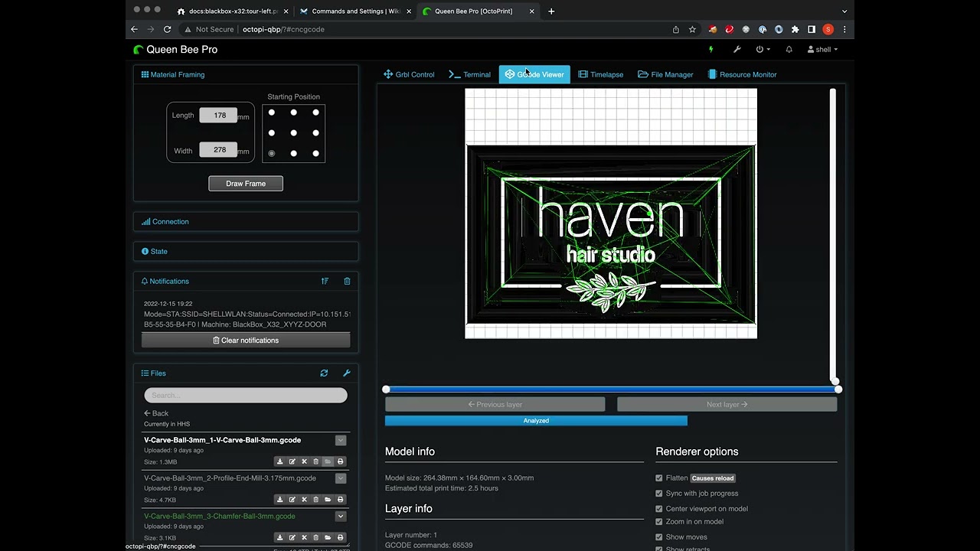Click the Queen Bee Pro logo link
This screenshot has height=551, width=980.
coord(175,50)
